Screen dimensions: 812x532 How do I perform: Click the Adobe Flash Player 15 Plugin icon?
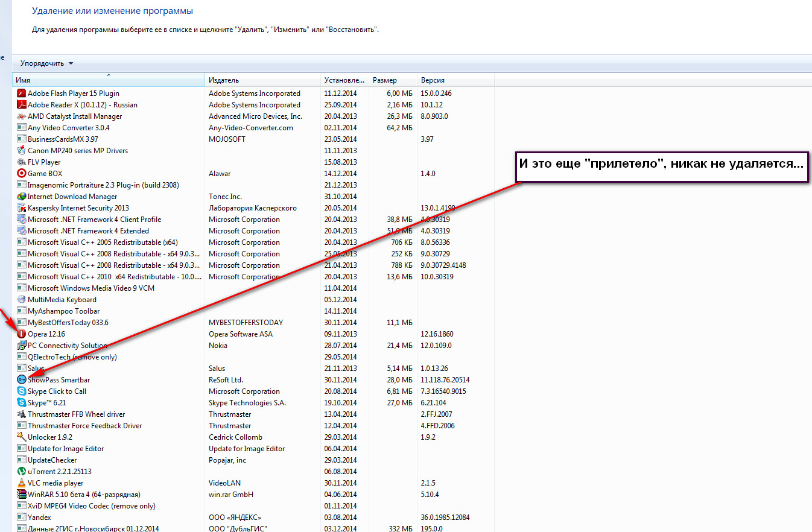(22, 93)
